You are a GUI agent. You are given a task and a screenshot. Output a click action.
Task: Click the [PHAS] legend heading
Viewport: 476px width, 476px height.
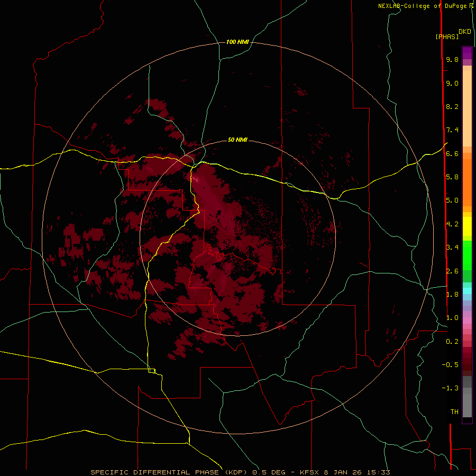[447, 36]
